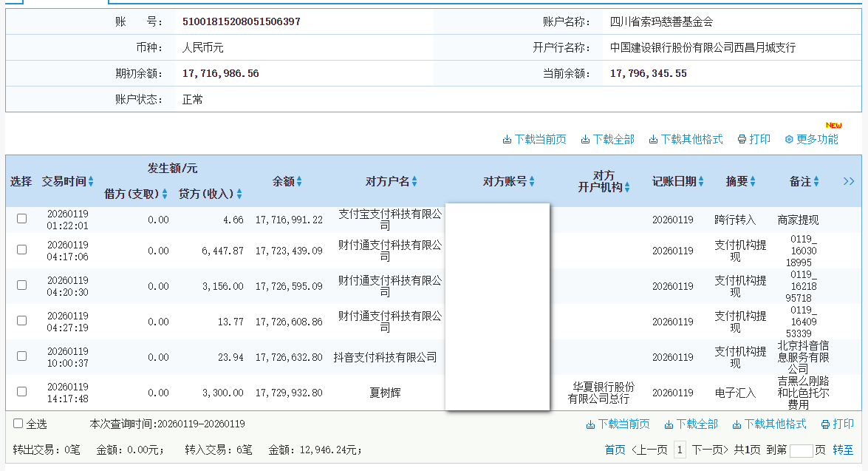Click the top print icon
Image resolution: width=868 pixels, height=471 pixels.
pos(742,140)
